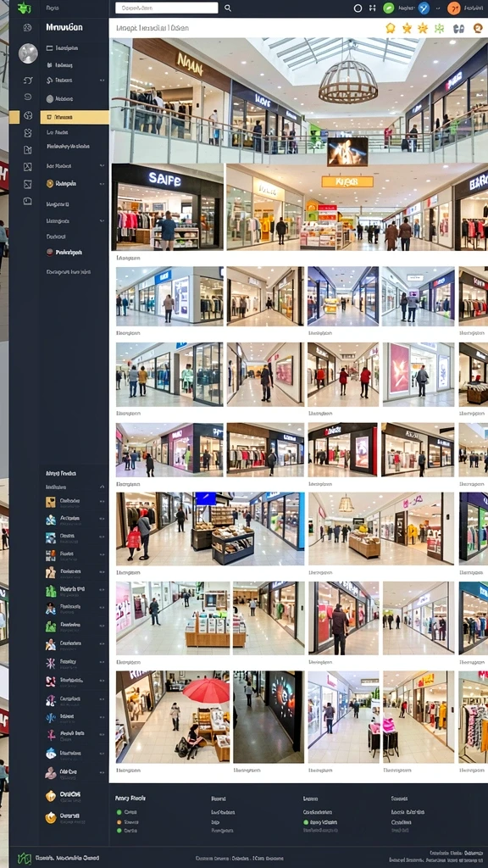
Task: Collapse the sidebar list section with up chevron
Action: pos(102,487)
